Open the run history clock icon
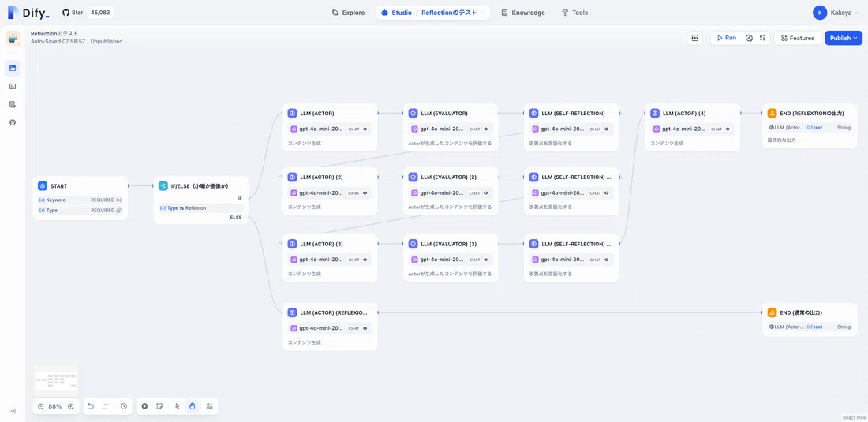868x422 pixels. 749,38
